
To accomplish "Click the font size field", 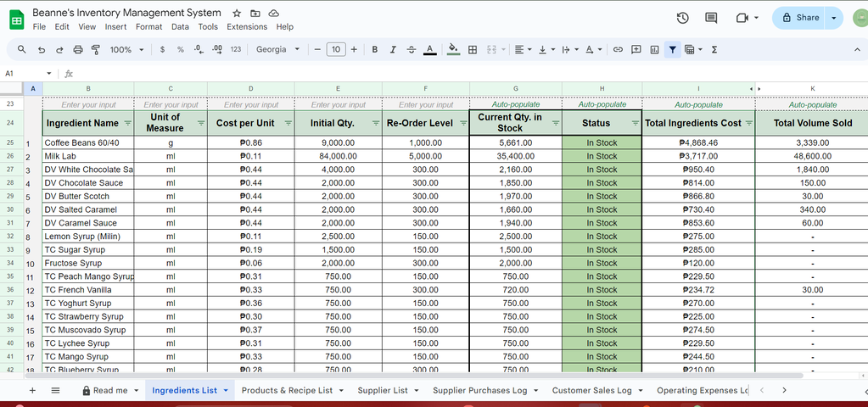I will tap(336, 50).
